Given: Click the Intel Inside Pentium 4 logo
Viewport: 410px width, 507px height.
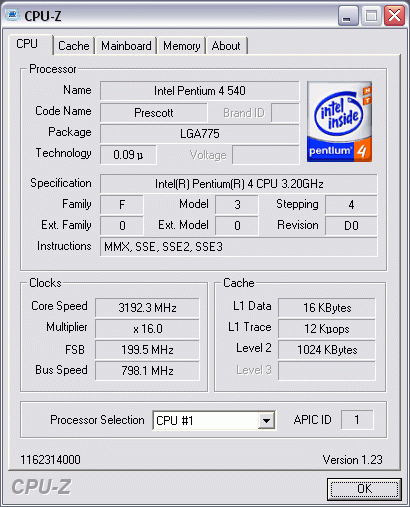Looking at the screenshot, I should pyautogui.click(x=339, y=122).
